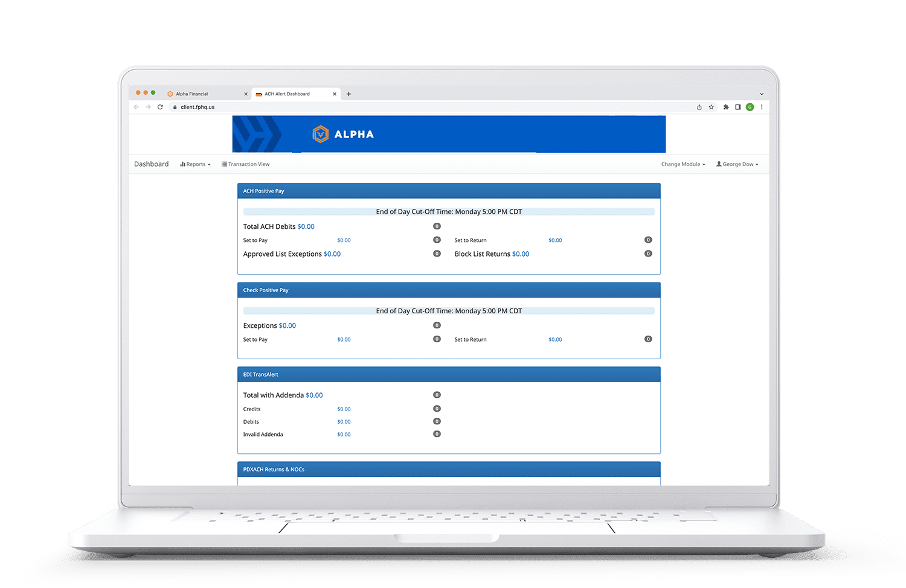Expand the Reports dropdown menu
The height and width of the screenshot is (588, 906).
(195, 164)
